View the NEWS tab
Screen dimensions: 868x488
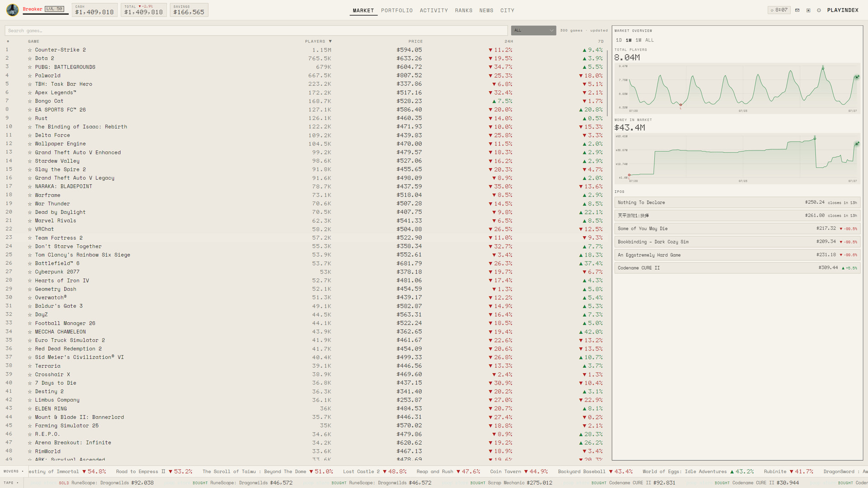click(486, 10)
